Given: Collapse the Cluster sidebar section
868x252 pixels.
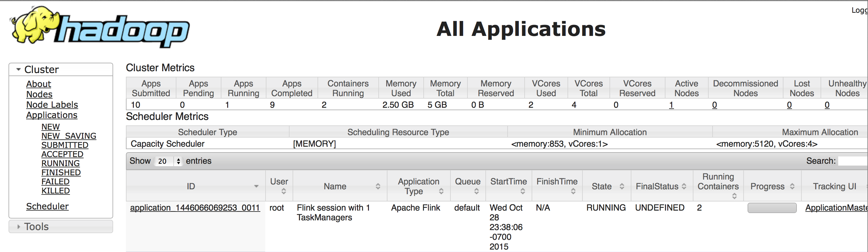Looking at the screenshot, I should point(19,69).
